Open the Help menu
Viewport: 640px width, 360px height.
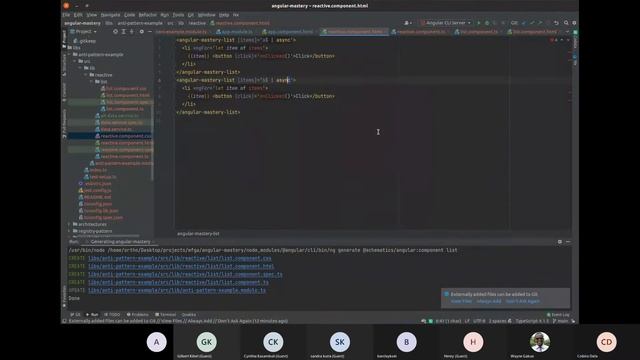point(224,15)
